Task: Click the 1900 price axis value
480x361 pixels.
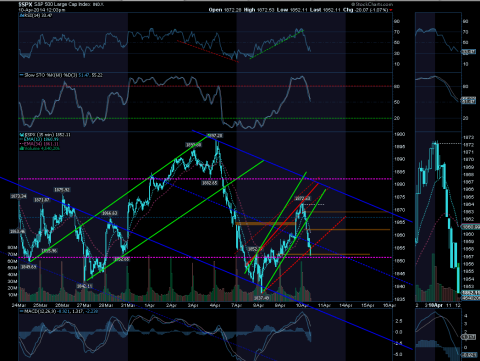Action: (400, 134)
